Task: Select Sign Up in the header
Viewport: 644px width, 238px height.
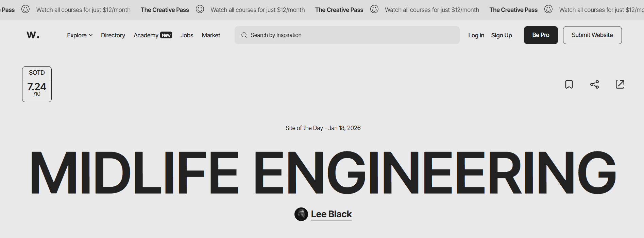Action: click(x=502, y=35)
